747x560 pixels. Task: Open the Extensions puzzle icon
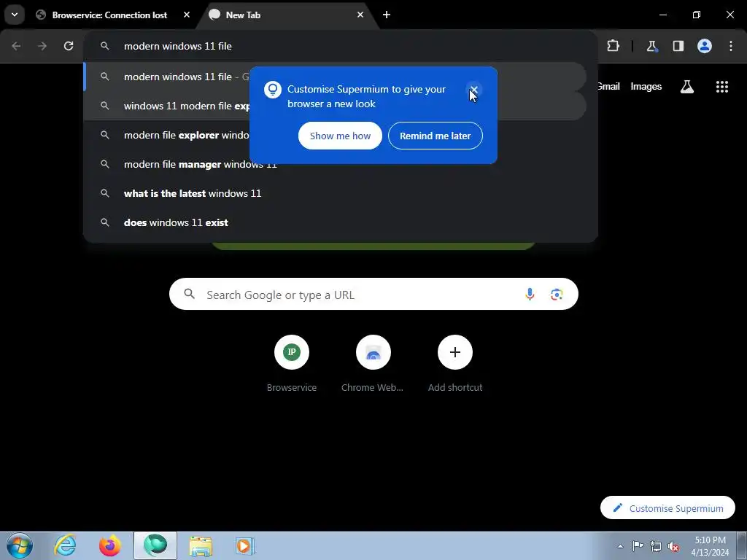click(x=613, y=46)
